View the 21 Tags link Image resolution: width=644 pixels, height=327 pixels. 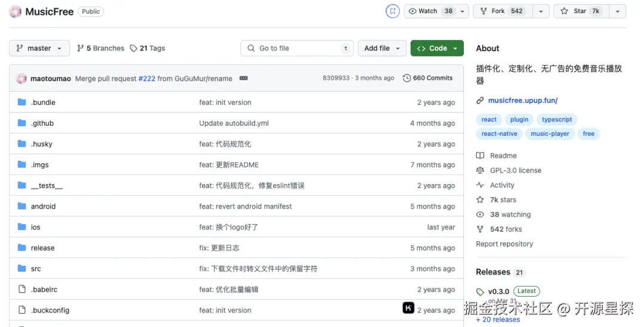click(x=147, y=48)
